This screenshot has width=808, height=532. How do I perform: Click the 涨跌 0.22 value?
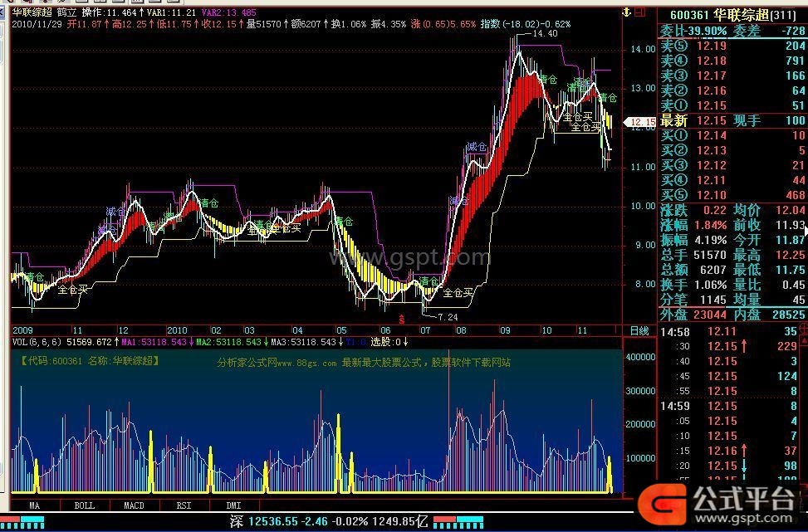(x=714, y=210)
